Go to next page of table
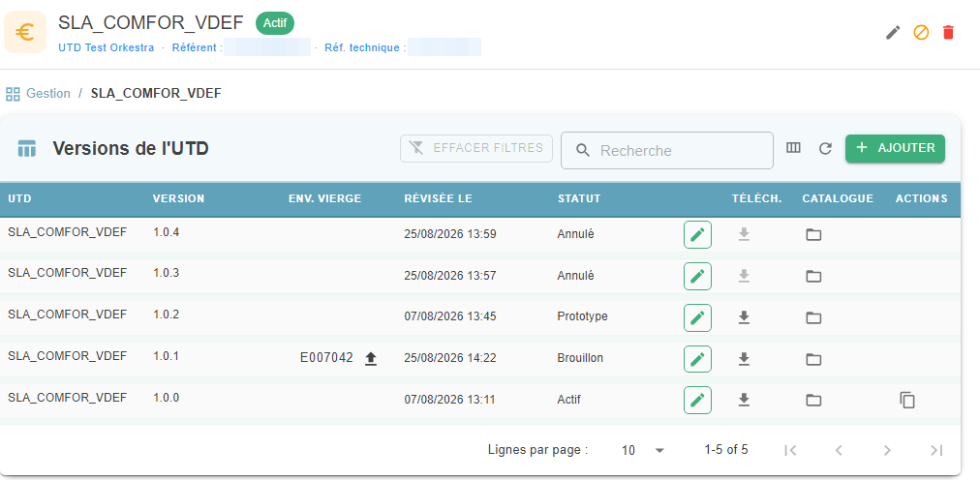Viewport: 980px width, 480px height. click(x=887, y=450)
